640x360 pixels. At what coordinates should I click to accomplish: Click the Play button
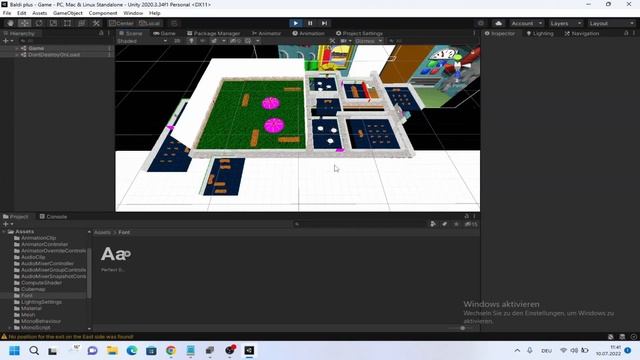tap(296, 23)
